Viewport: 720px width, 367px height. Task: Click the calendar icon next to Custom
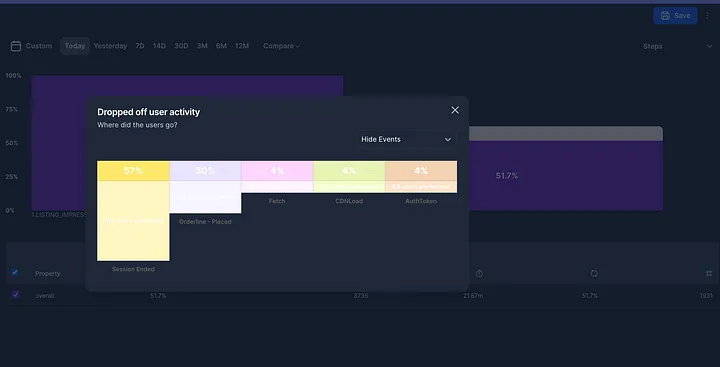point(16,46)
